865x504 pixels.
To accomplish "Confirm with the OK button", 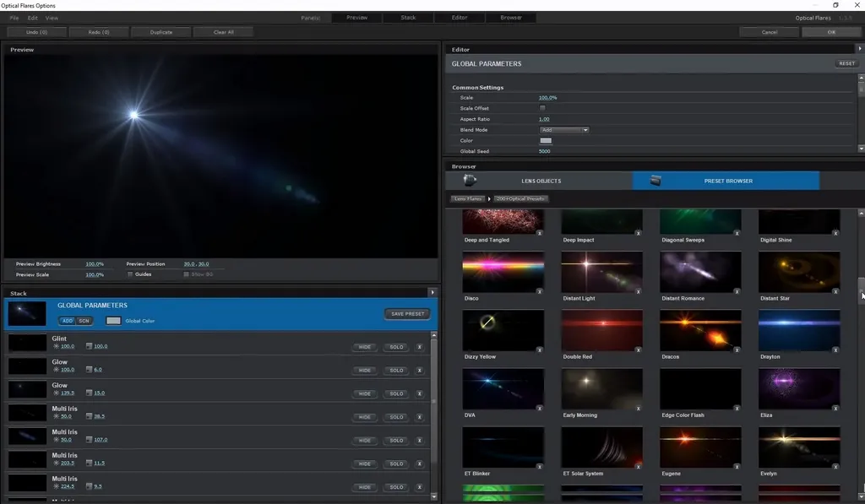I will (x=831, y=32).
